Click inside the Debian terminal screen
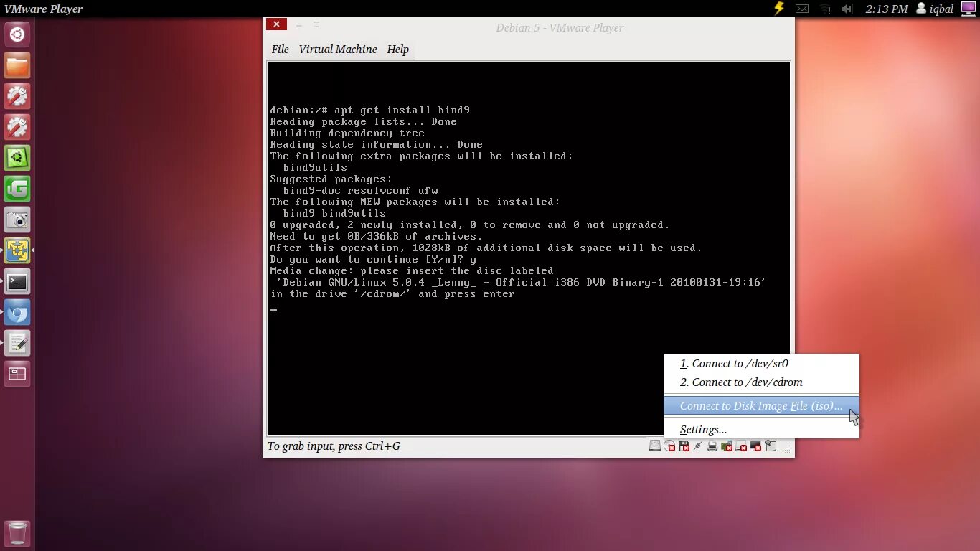The height and width of the screenshot is (551, 980). coord(529,248)
